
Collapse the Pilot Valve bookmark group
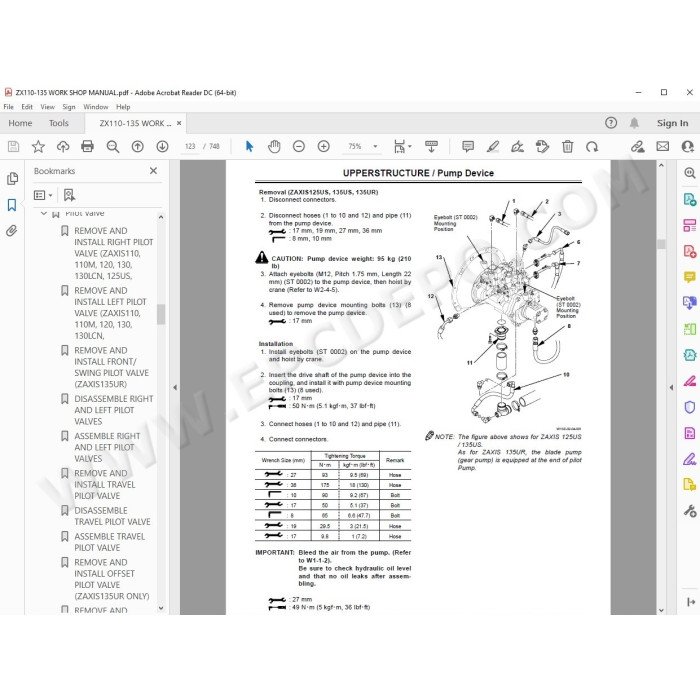coord(44,213)
